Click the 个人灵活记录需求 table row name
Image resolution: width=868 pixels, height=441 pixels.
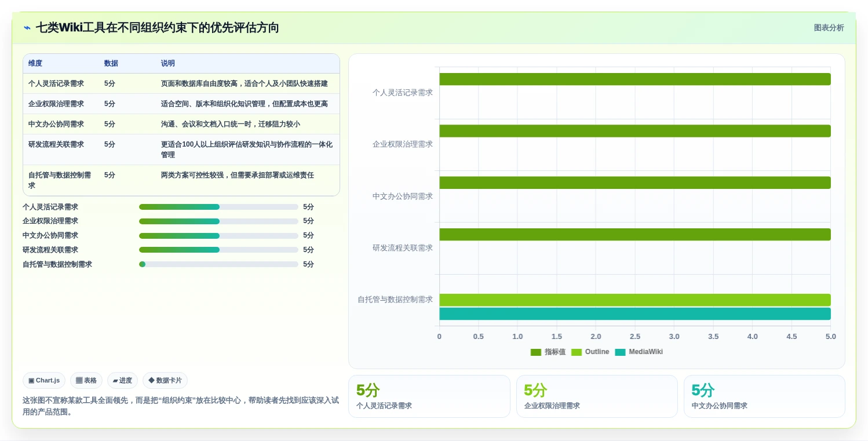click(56, 83)
